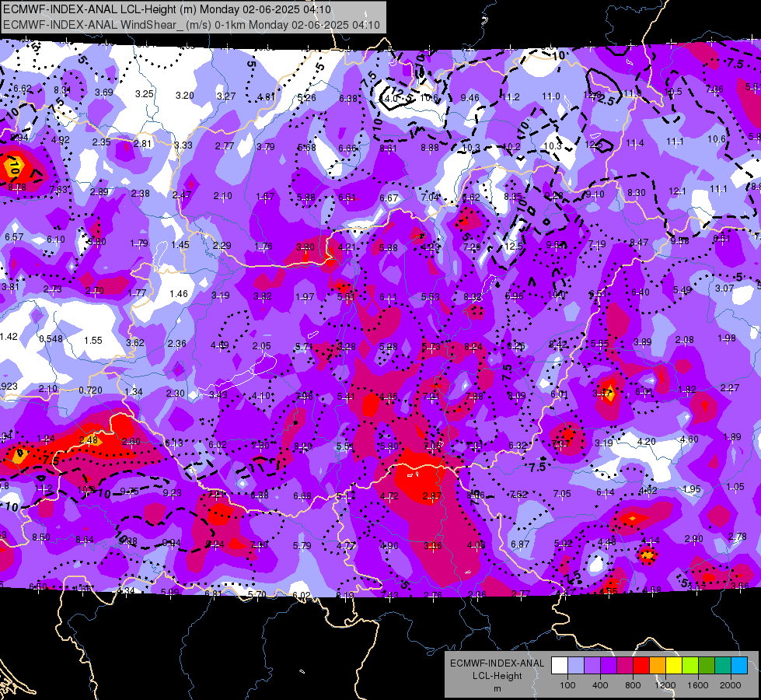761x700 pixels.
Task: Click the legend label '1200'
Action: pos(665,685)
